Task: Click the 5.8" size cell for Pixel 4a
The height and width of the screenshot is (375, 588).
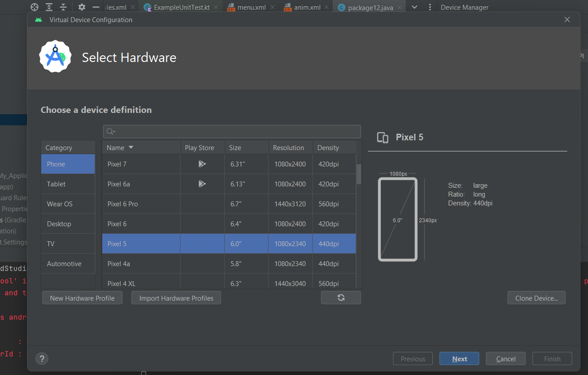Action: tap(246, 263)
